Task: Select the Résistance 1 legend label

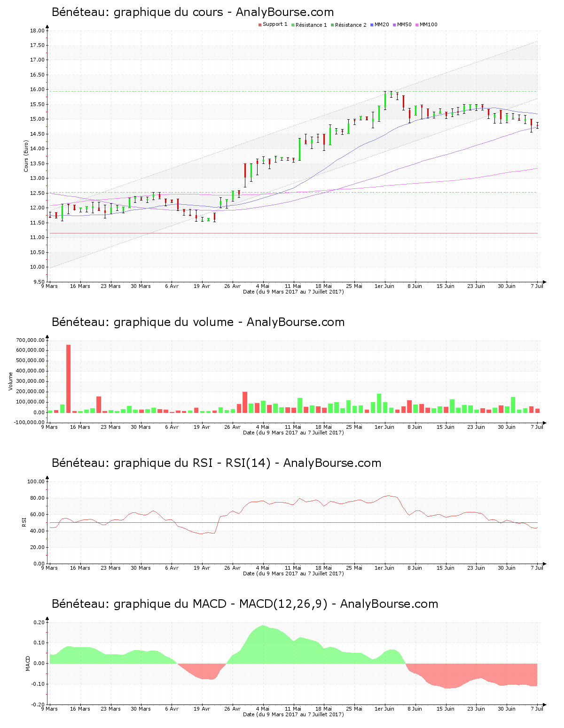Action: click(311, 25)
